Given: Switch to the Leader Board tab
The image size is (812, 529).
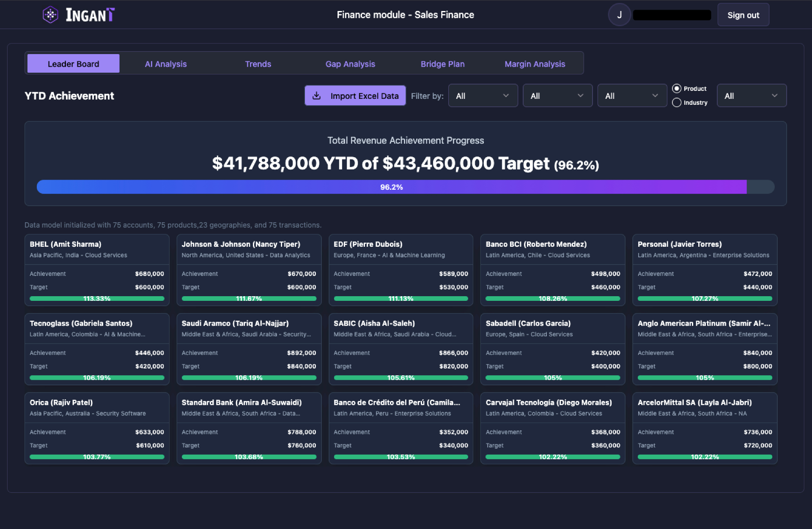Looking at the screenshot, I should point(73,64).
